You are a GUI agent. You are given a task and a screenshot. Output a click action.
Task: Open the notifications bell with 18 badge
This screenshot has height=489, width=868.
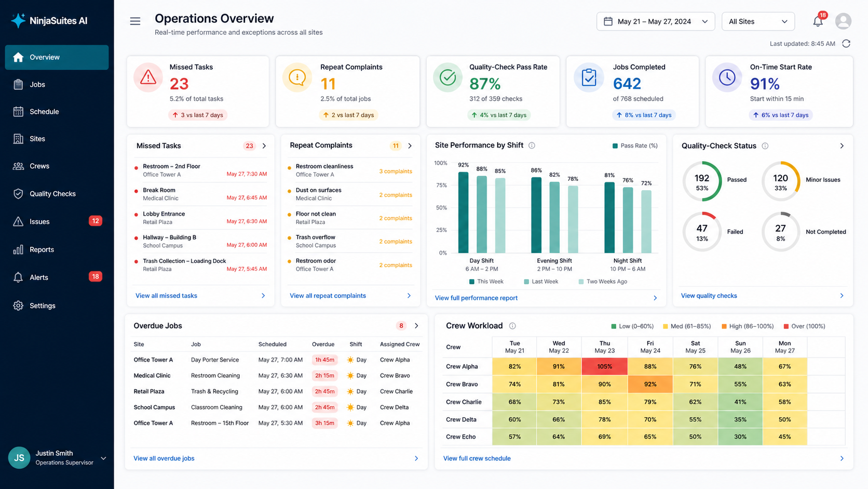[x=818, y=21]
